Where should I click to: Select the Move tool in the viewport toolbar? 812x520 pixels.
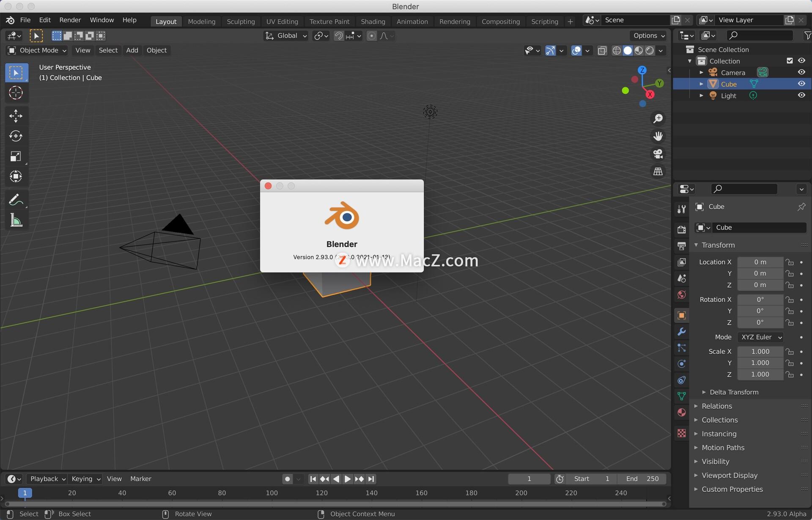pos(16,115)
